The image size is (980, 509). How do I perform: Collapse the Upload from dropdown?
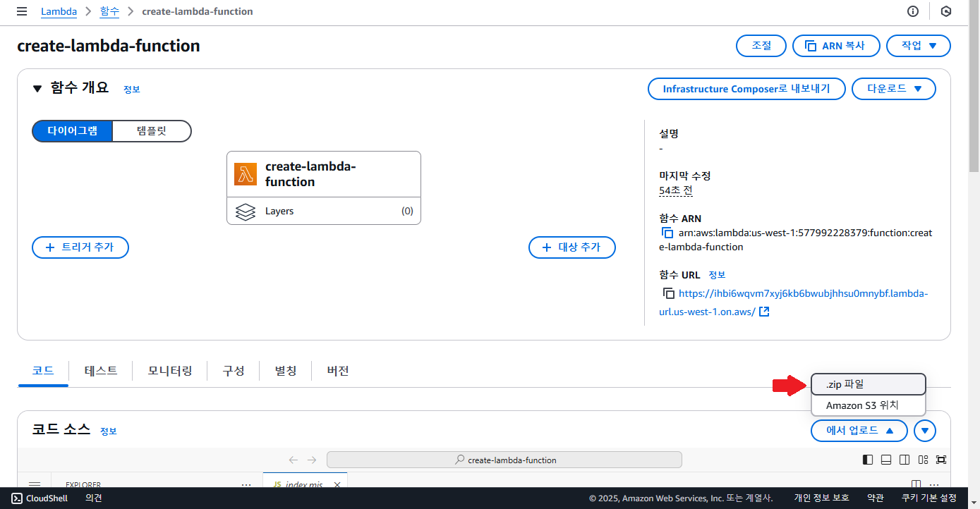(859, 430)
